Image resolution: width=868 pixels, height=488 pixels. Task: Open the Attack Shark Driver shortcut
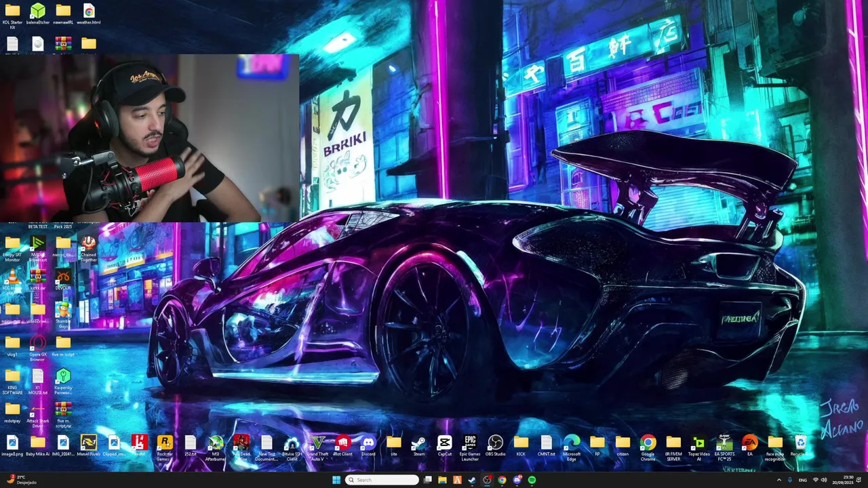(38, 414)
